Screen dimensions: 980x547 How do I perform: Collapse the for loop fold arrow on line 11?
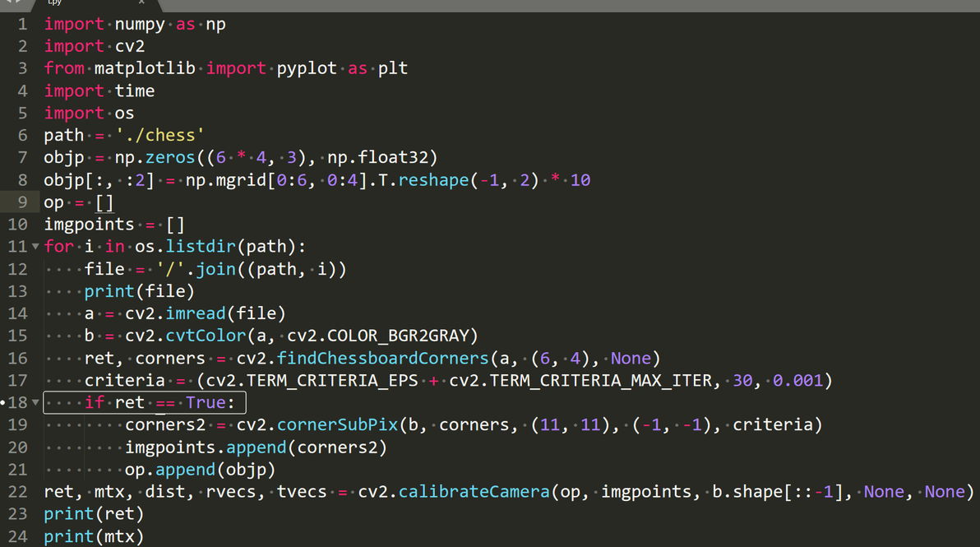click(35, 247)
